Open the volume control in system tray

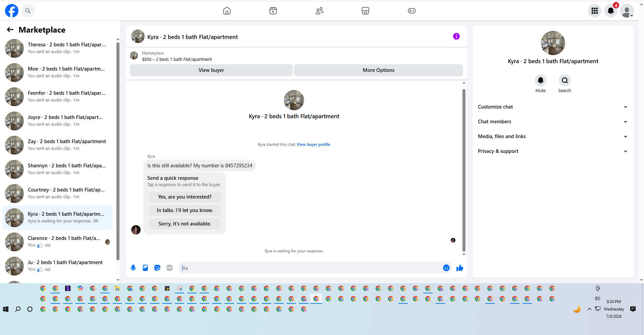pyautogui.click(x=597, y=298)
